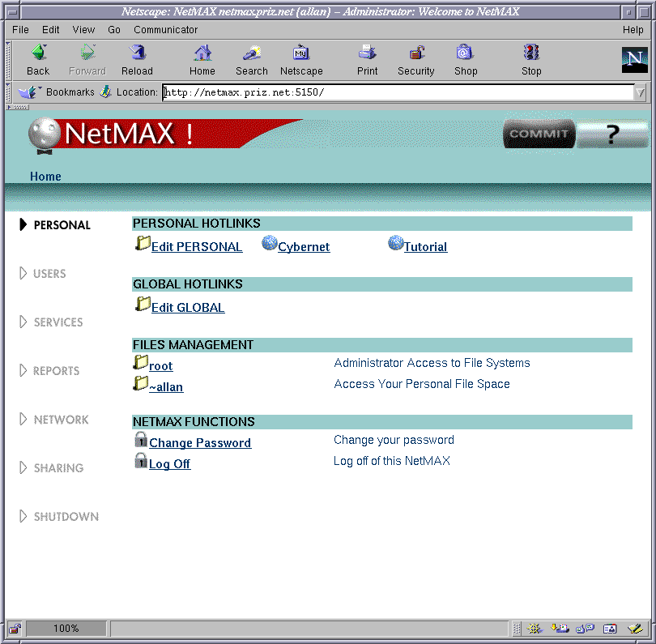Open the Security padlock toolbar icon
The image size is (656, 644).
pos(416,53)
